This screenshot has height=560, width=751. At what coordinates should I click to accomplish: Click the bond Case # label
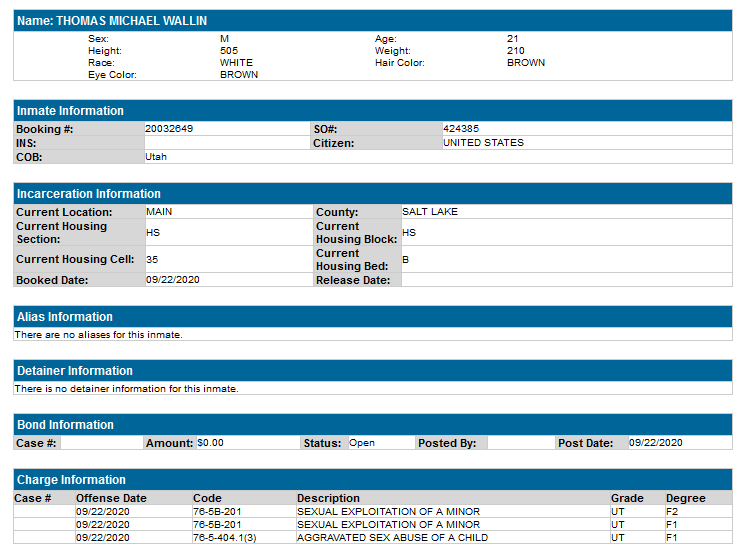36,443
